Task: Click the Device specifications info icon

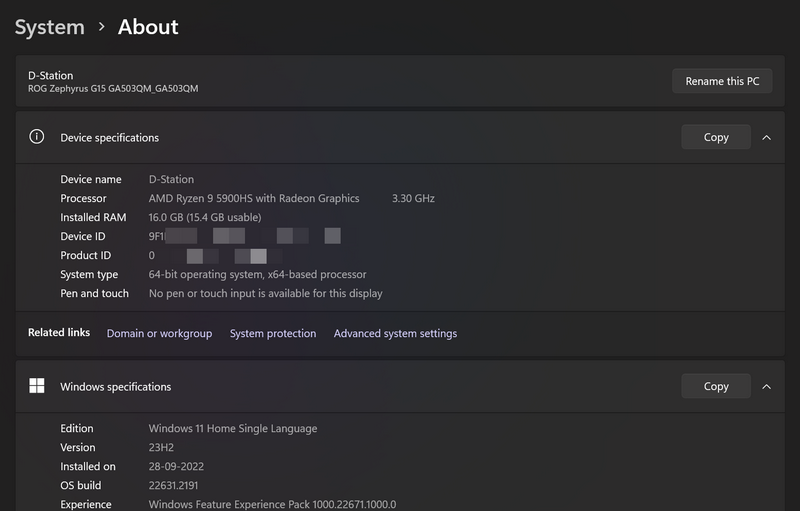Action: point(37,137)
